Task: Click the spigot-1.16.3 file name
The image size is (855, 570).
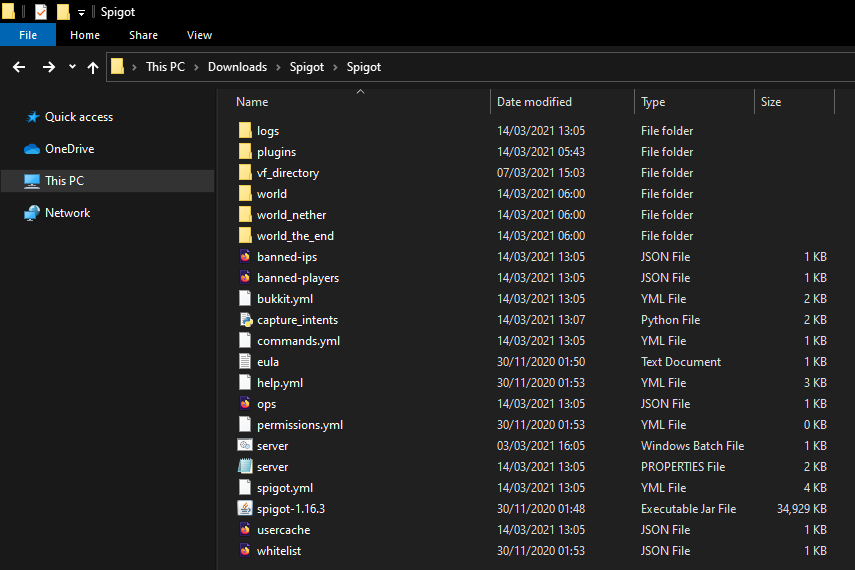Action: (291, 509)
